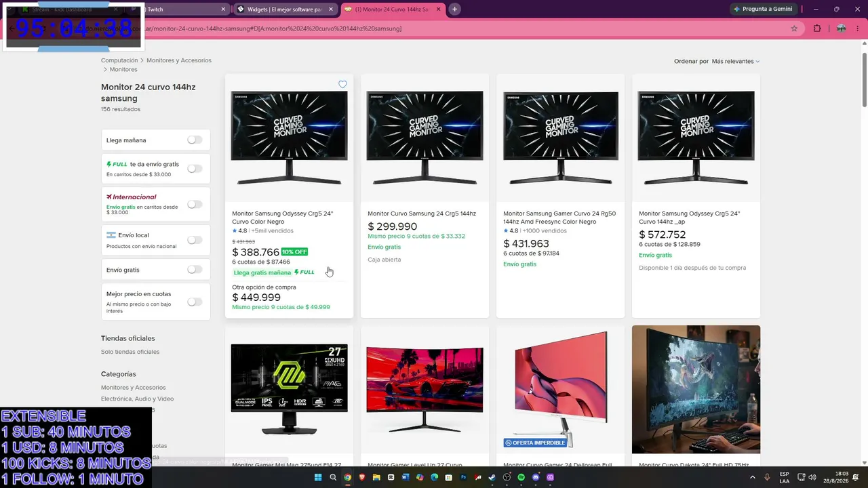Open the Electrónica, Audio y Video category
Image resolution: width=868 pixels, height=488 pixels.
pyautogui.click(x=138, y=399)
